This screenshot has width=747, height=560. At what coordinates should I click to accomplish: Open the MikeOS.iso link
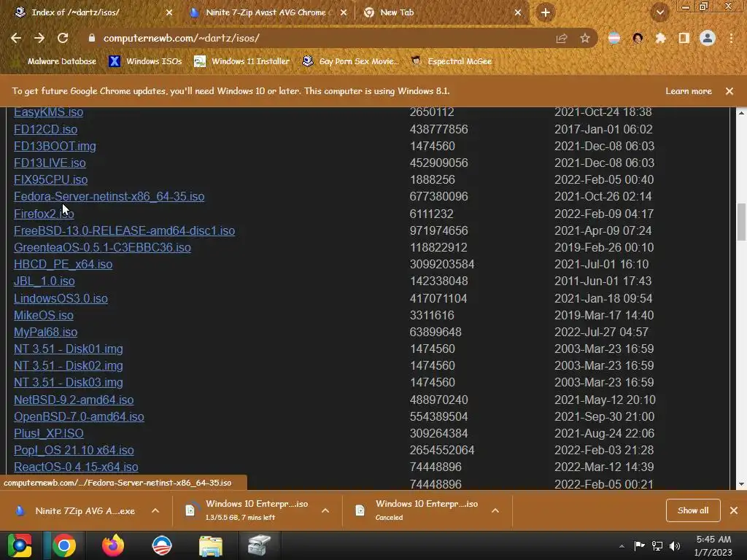click(x=44, y=315)
